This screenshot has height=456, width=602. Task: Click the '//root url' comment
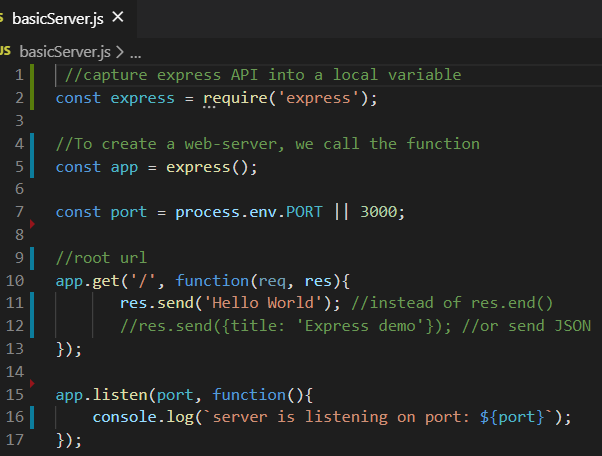101,258
